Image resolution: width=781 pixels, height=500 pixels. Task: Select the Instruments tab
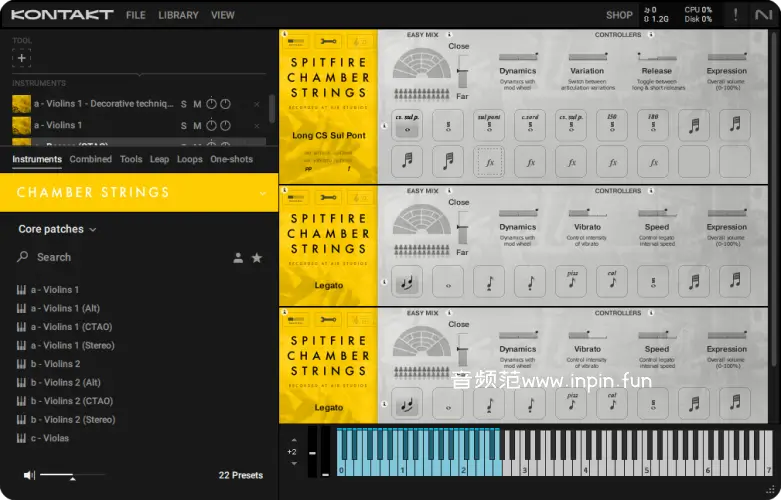pos(37,159)
